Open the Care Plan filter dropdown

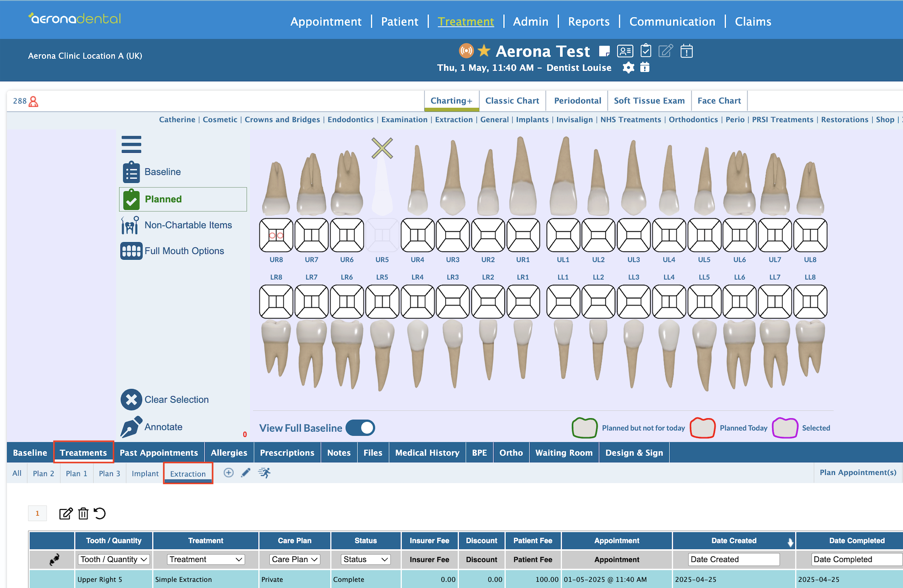coord(295,560)
